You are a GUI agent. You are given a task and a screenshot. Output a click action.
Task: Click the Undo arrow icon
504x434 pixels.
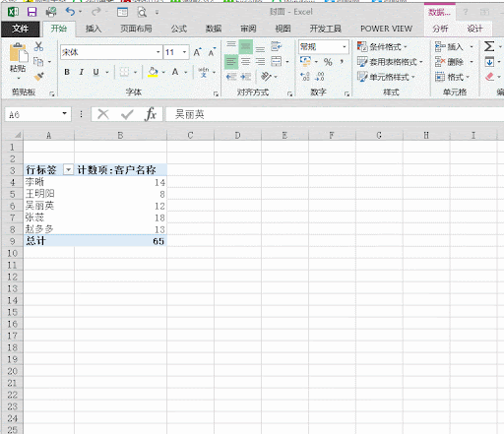(x=70, y=12)
